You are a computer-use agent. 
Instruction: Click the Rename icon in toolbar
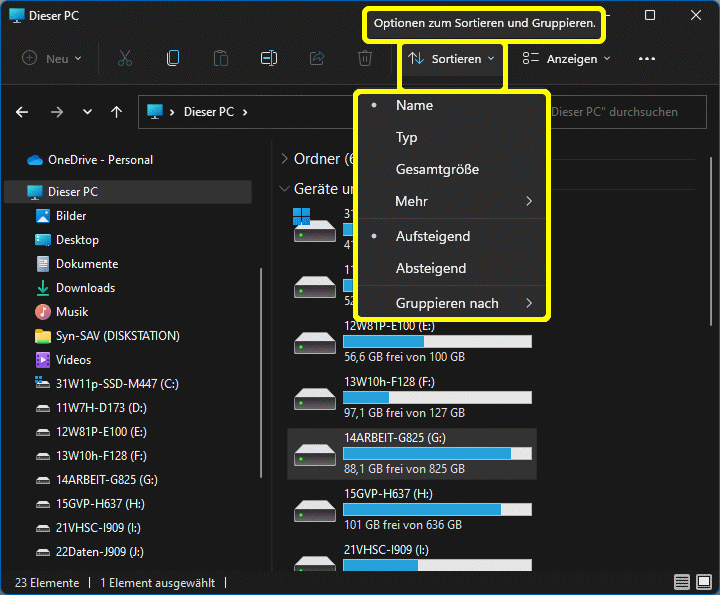269,59
